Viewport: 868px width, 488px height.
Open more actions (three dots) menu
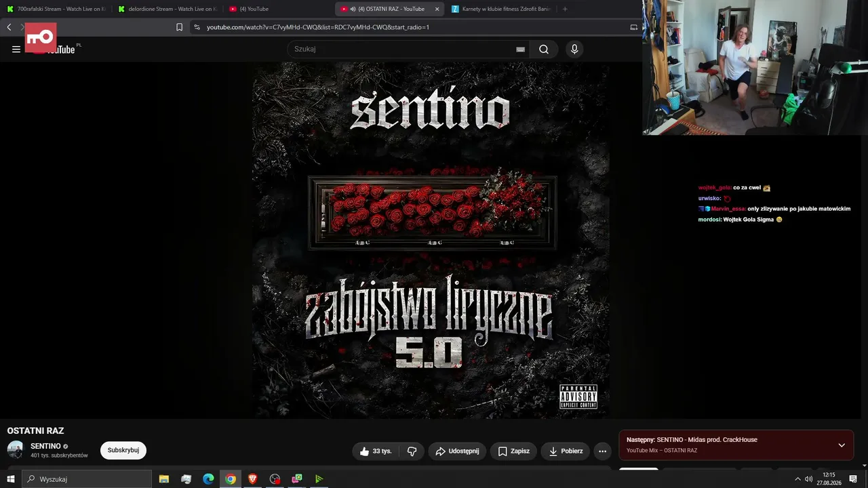point(602,451)
